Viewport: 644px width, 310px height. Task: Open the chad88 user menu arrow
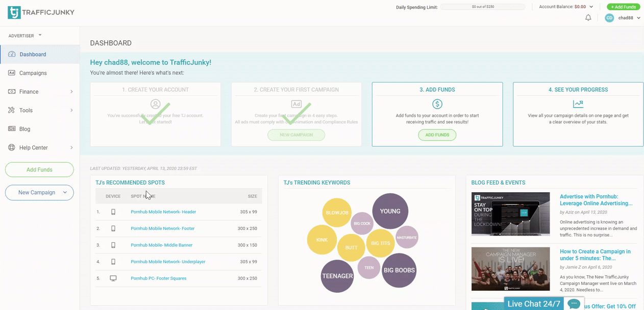[x=638, y=18]
